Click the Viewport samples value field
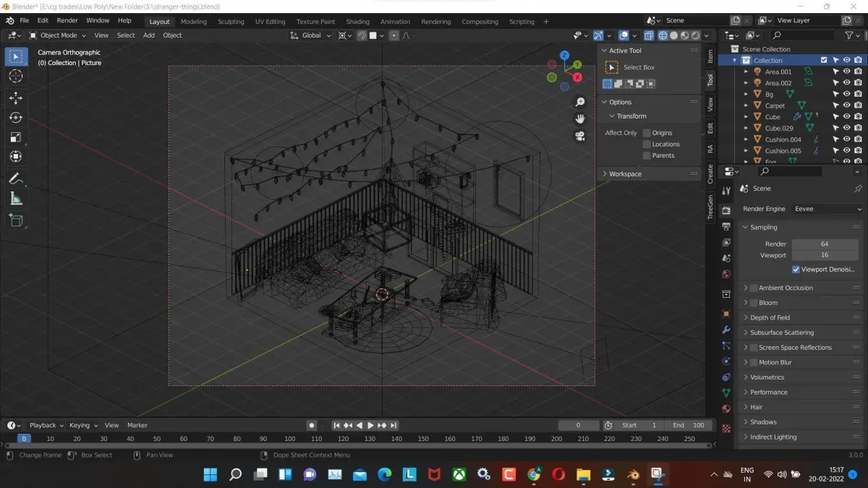 (825, 255)
